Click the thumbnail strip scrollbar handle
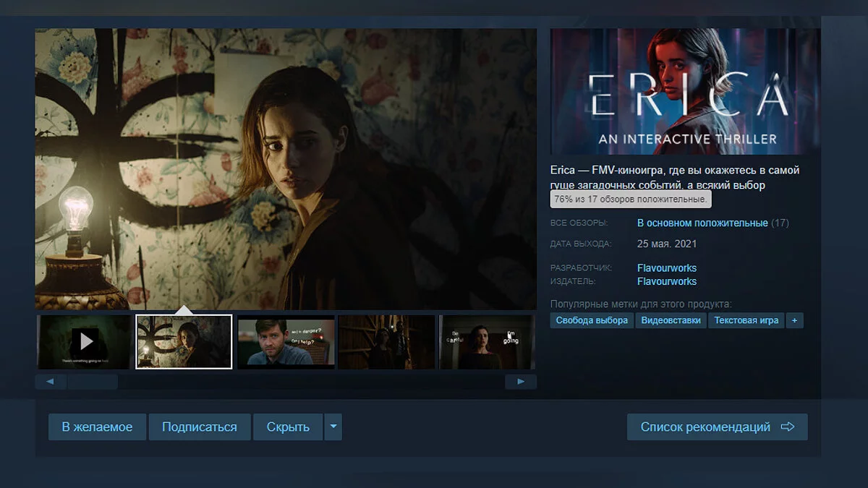 (93, 382)
